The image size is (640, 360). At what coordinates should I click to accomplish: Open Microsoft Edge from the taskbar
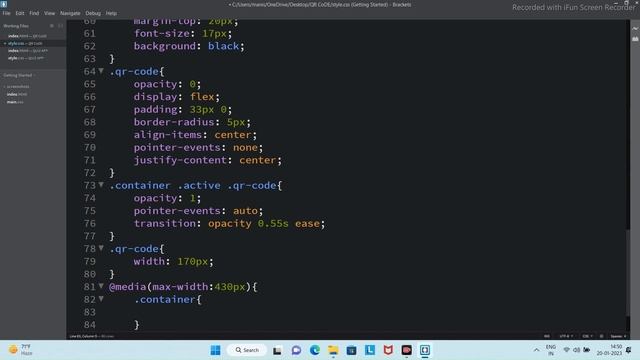tap(314, 350)
